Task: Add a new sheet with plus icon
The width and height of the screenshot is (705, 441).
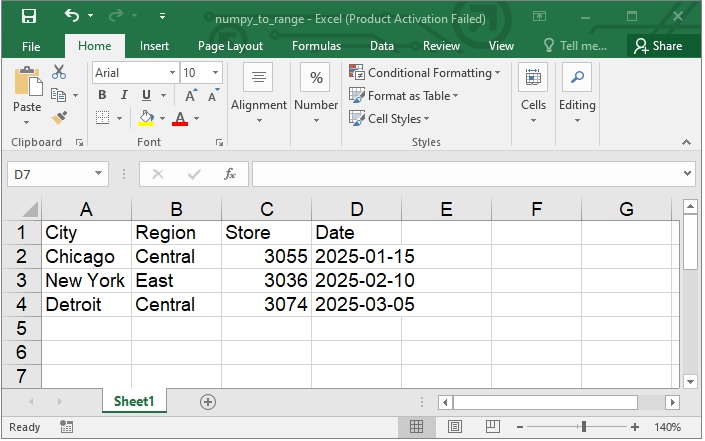Action: (x=208, y=401)
